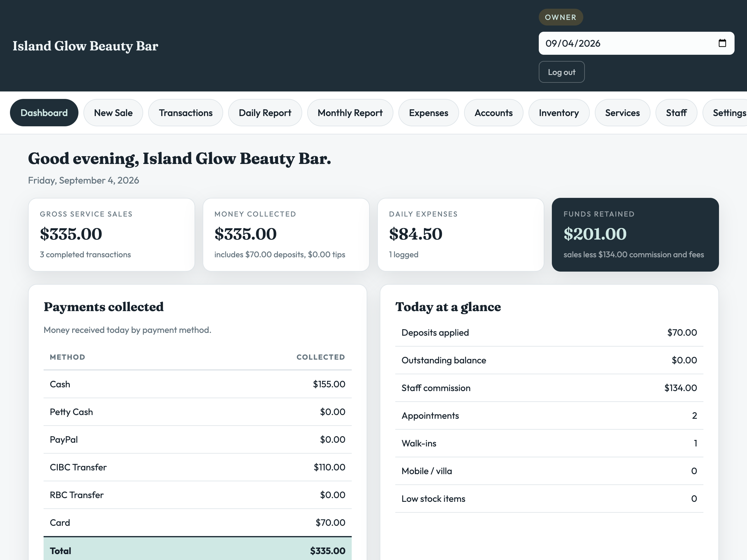Click the Low stock items row label
747x560 pixels.
(433, 499)
